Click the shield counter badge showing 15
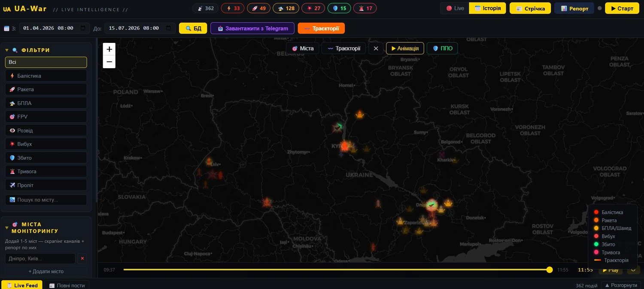 coord(339,8)
